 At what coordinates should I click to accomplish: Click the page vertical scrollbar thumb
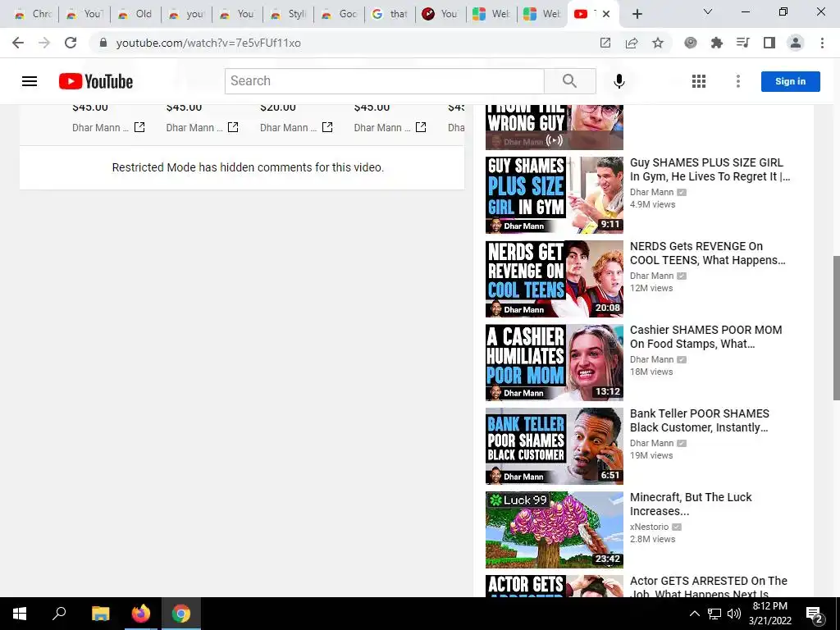click(x=836, y=328)
